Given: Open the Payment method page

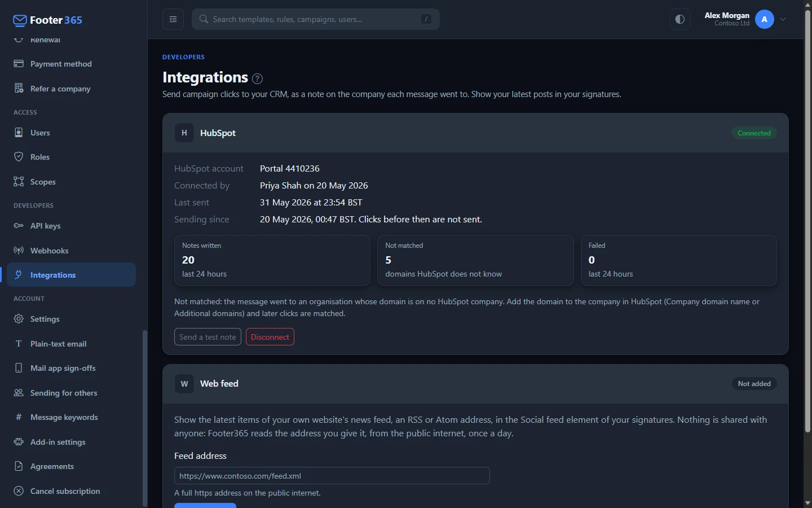Looking at the screenshot, I should (72, 64).
